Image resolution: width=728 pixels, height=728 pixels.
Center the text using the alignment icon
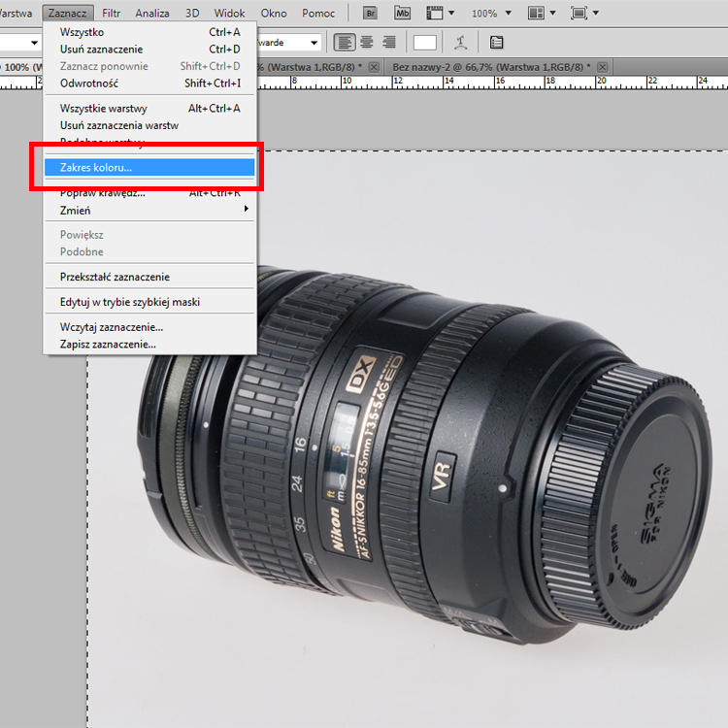pyautogui.click(x=367, y=42)
